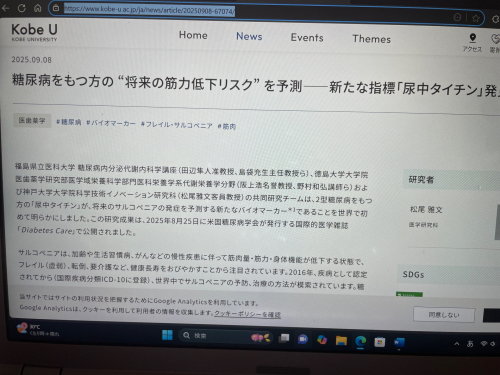This screenshot has height=375, width=500.
Task: Open File Explorer from taskbar
Action: (x=341, y=340)
